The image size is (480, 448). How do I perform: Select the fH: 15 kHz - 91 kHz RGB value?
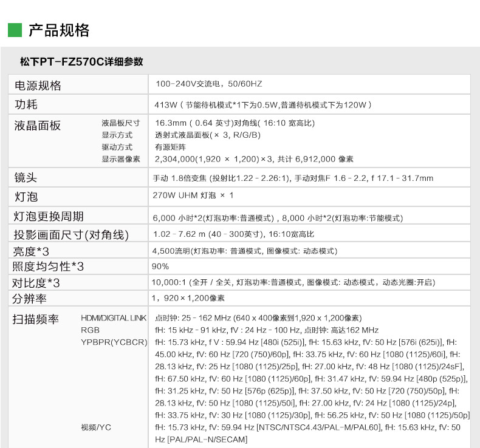(x=267, y=330)
